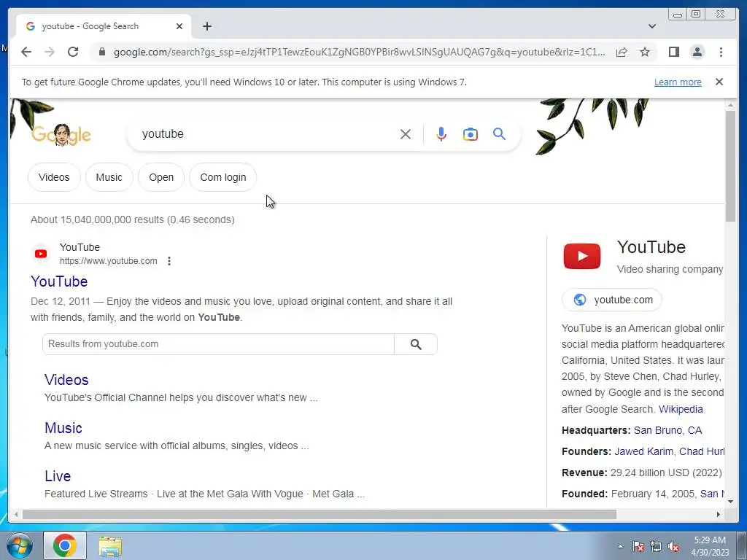Click the horizontal scrollbar right arrow
Viewport: 747px width, 560px height.
719,514
